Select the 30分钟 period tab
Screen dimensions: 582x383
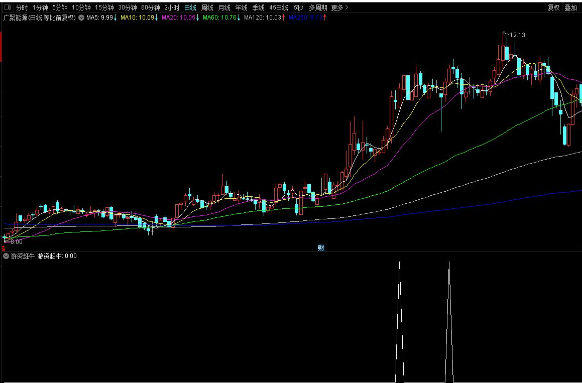(x=128, y=7)
